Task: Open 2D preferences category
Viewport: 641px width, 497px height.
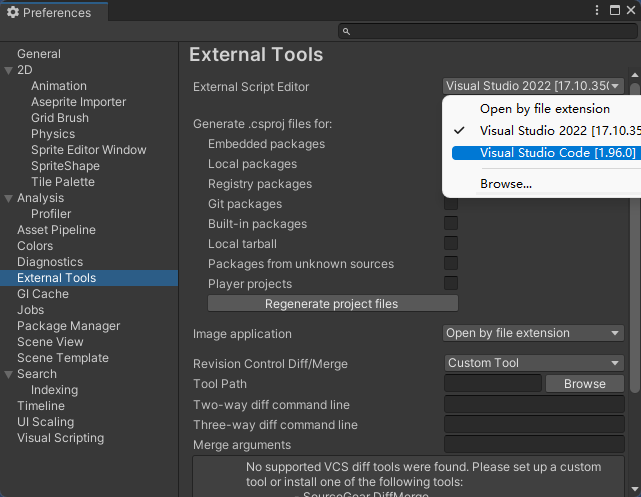Action: pos(25,70)
